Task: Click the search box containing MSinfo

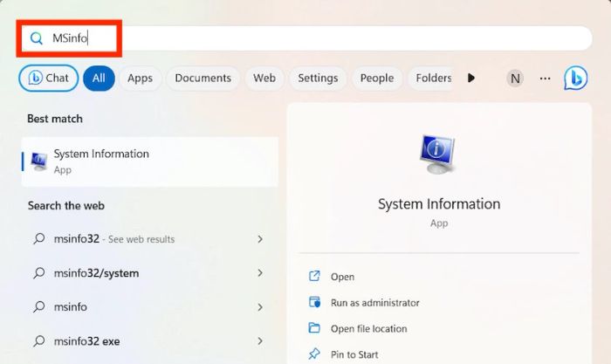Action: pos(307,38)
